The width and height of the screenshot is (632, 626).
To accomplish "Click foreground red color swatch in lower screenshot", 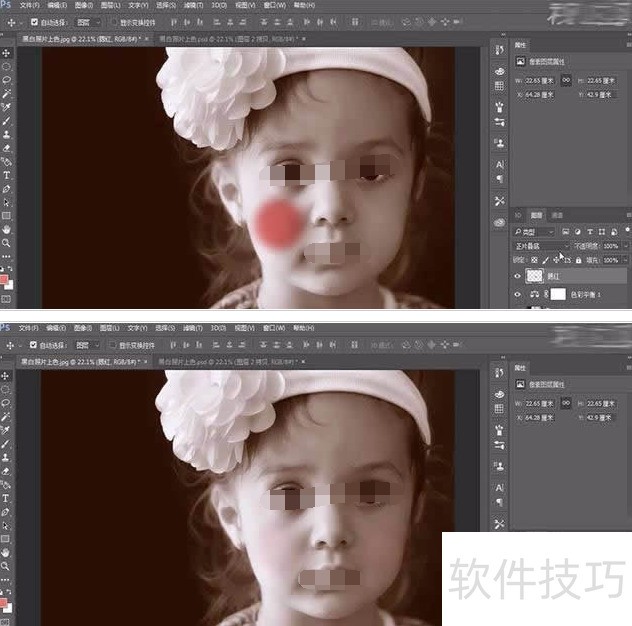I will (x=3, y=603).
